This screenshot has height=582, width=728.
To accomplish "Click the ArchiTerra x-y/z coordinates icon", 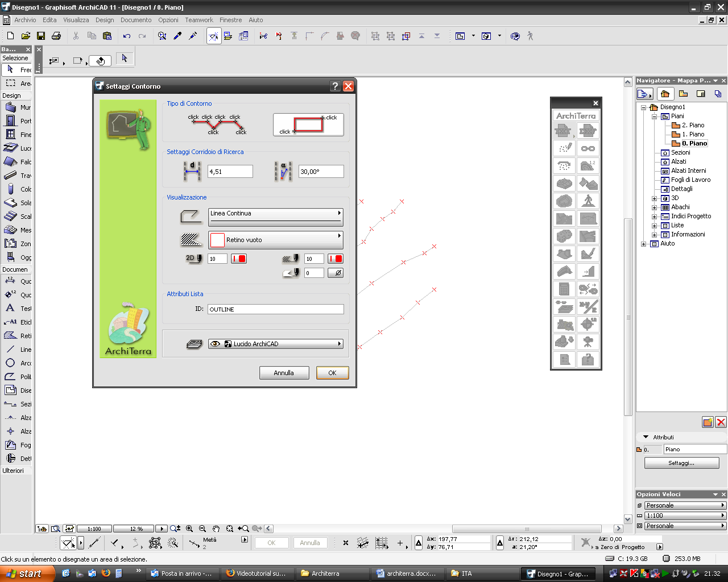I will pos(588,307).
